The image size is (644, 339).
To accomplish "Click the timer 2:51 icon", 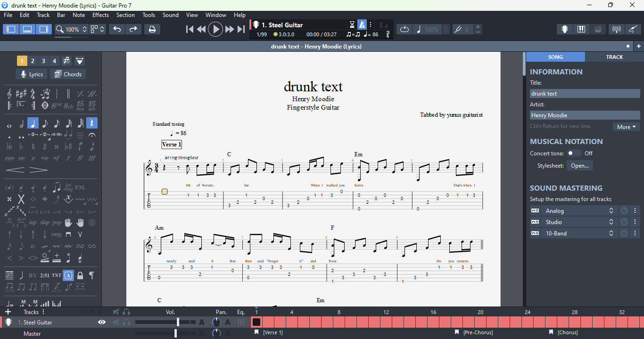I will 45,275.
